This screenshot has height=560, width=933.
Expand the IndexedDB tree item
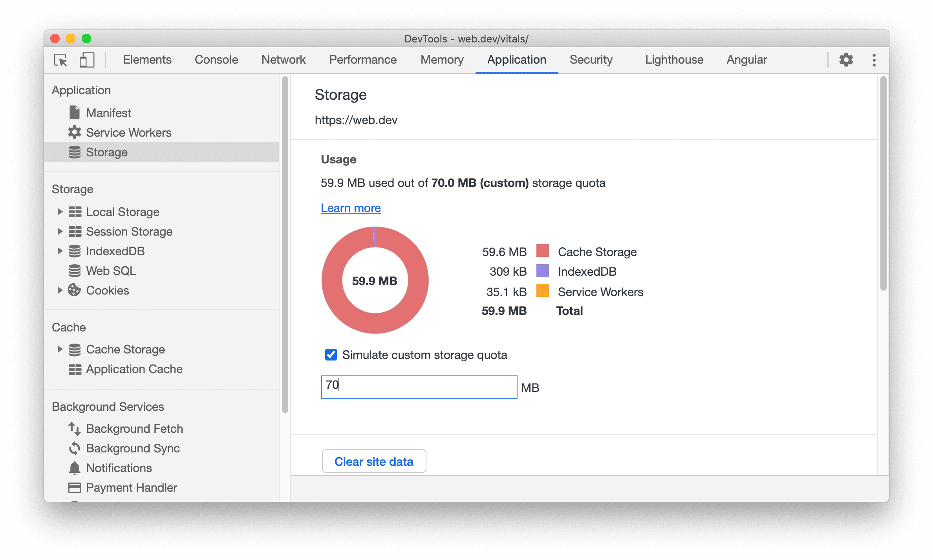(59, 251)
